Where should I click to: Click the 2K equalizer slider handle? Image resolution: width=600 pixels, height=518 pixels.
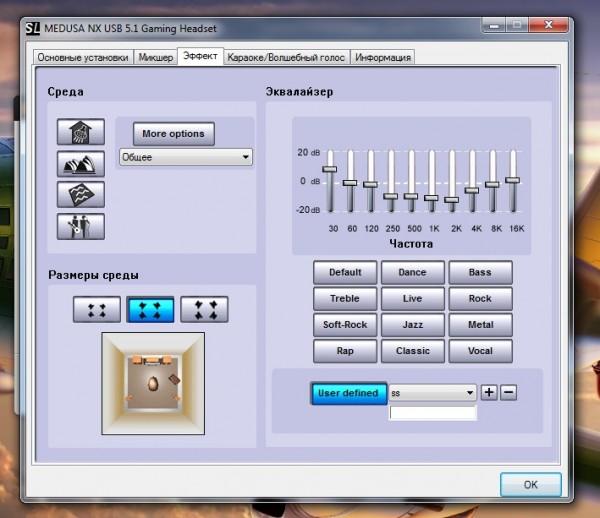(x=452, y=200)
